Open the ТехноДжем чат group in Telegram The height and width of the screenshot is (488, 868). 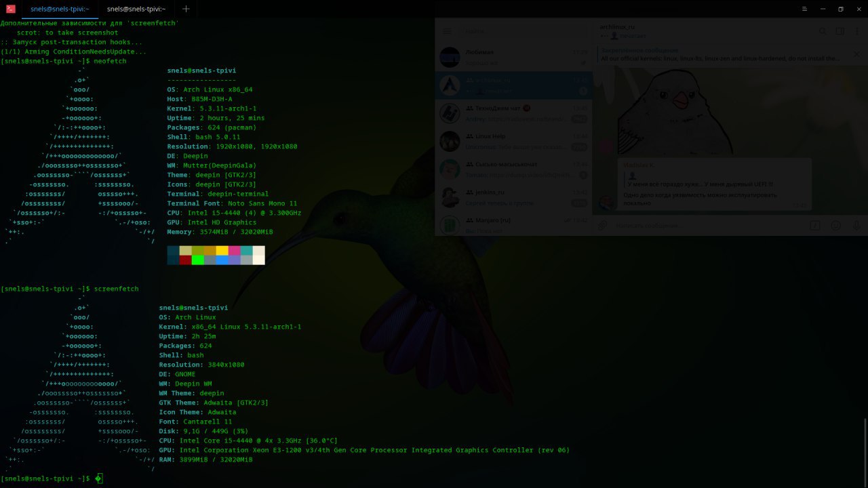514,113
